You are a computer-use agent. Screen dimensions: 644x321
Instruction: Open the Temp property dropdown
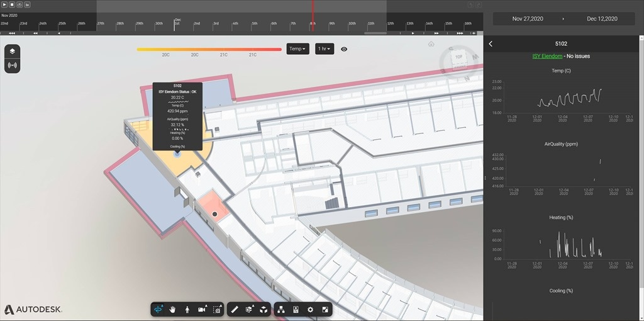tap(297, 49)
